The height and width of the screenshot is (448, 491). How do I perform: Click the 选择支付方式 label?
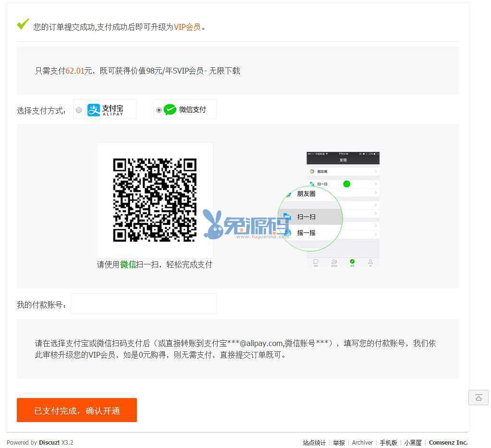[41, 111]
